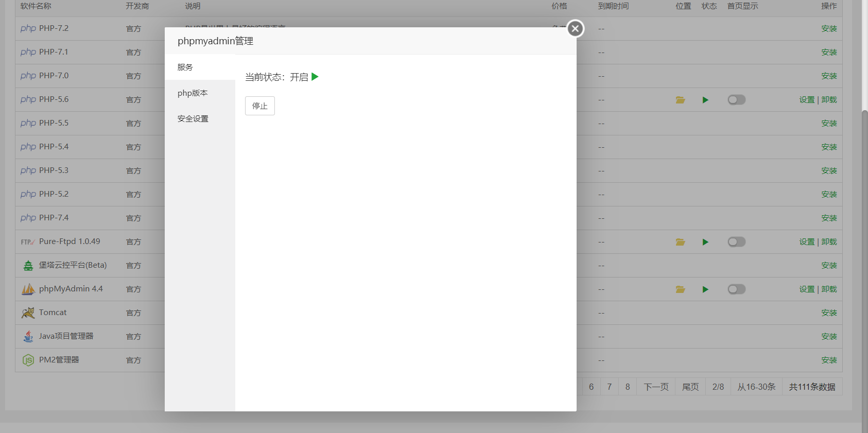Select the 服务 tab in the dialog
The width and height of the screenshot is (868, 433).
(x=200, y=67)
